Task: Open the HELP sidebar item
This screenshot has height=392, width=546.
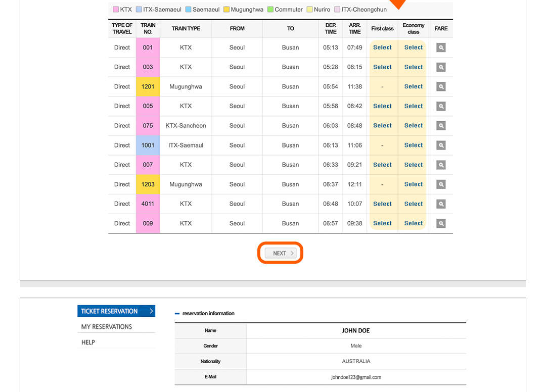Action: click(88, 342)
